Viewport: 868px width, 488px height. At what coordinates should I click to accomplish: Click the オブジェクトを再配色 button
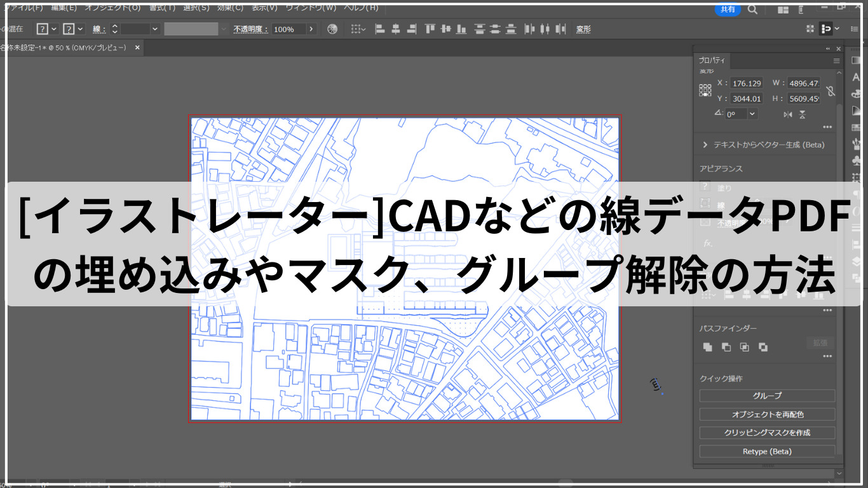point(767,414)
